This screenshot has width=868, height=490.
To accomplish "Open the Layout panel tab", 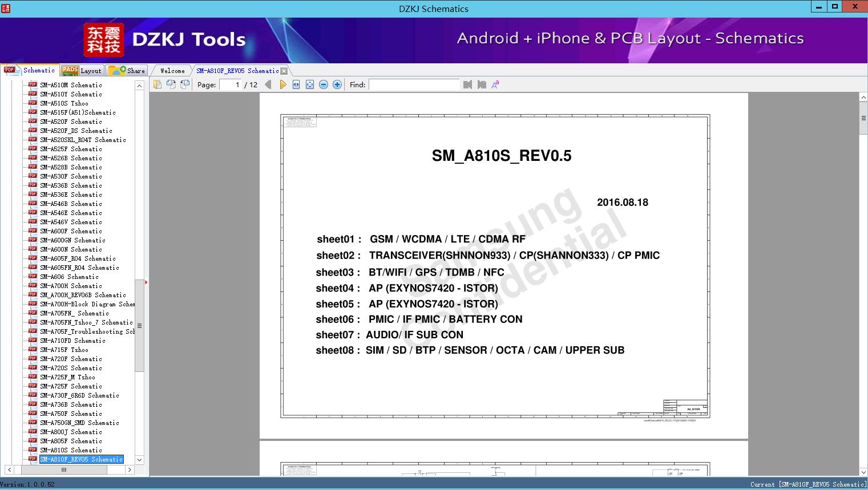I will [82, 71].
